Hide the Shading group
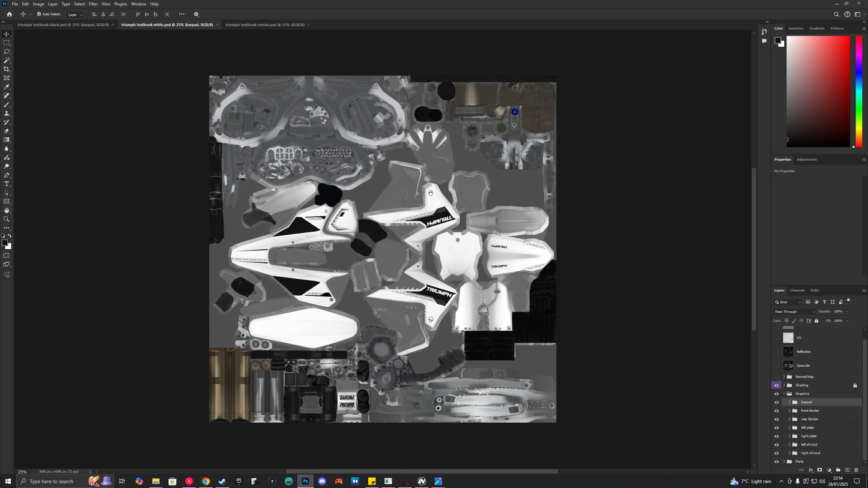The image size is (868, 488). [776, 385]
